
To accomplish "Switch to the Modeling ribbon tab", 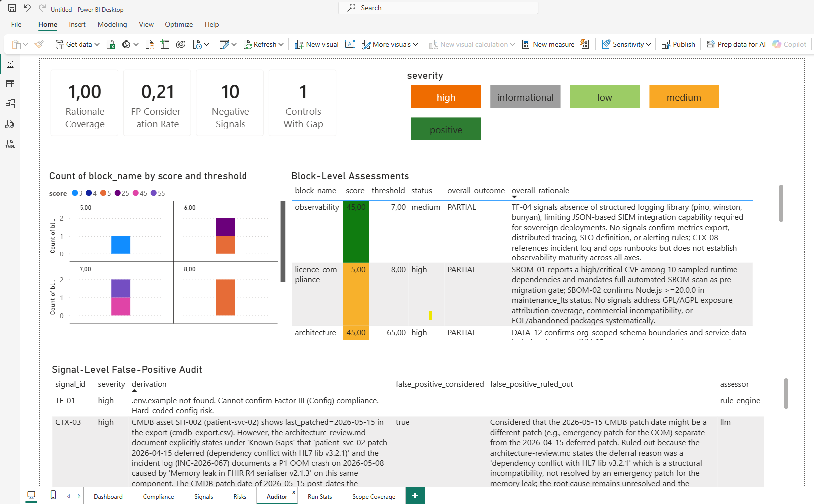I will [112, 24].
